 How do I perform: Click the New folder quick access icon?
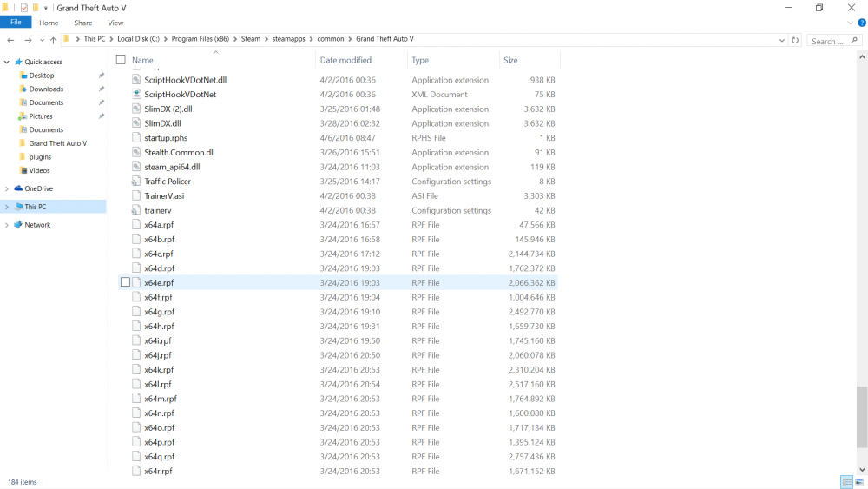(36, 8)
